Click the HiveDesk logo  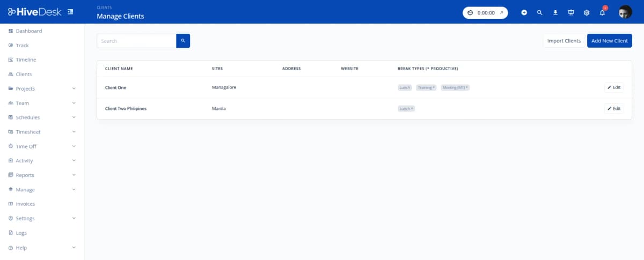[35, 12]
